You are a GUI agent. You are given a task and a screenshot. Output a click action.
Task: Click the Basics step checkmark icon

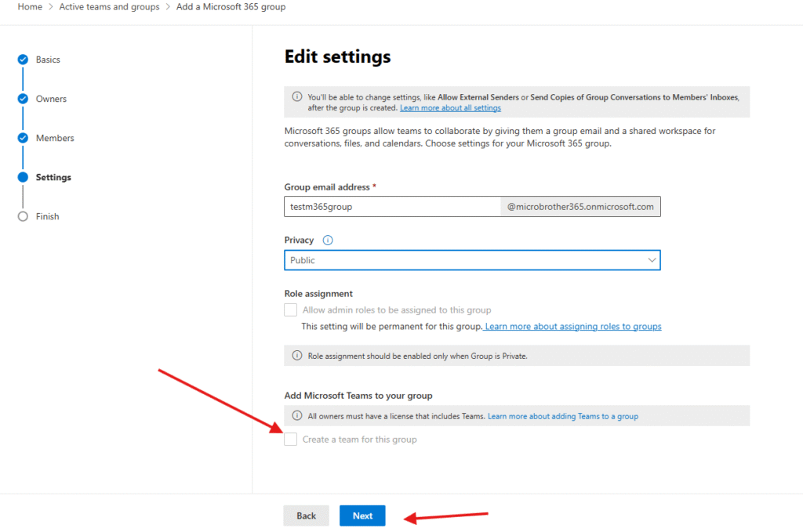(x=23, y=60)
